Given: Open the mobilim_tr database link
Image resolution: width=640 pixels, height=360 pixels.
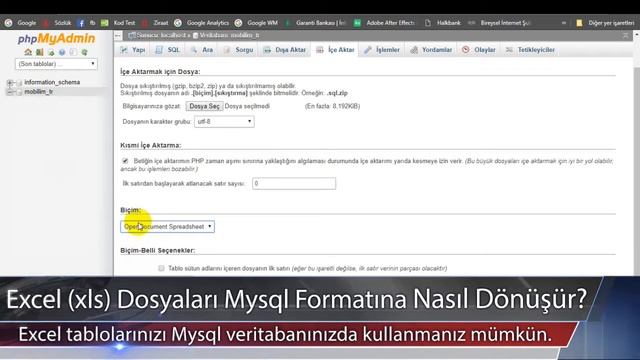Looking at the screenshot, I should [38, 92].
